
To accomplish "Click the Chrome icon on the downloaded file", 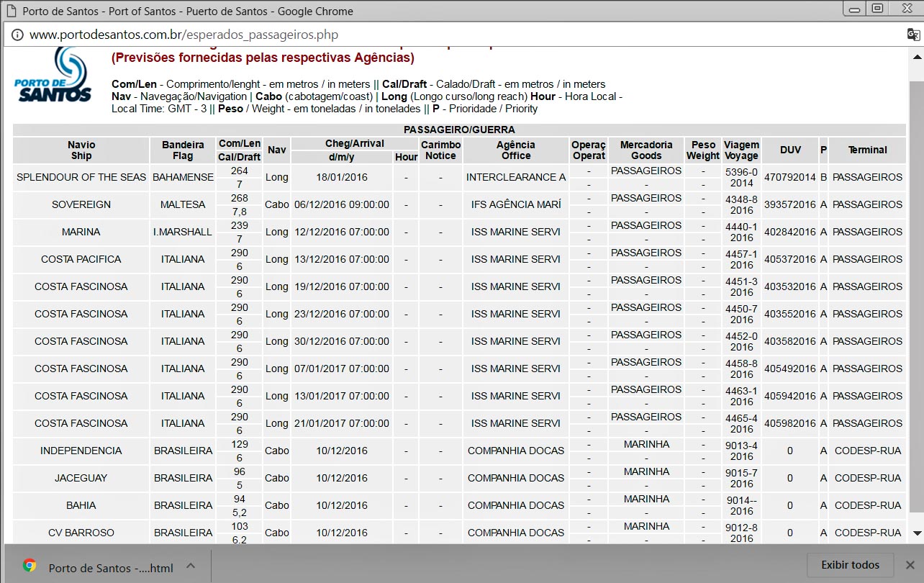I will [x=30, y=566].
